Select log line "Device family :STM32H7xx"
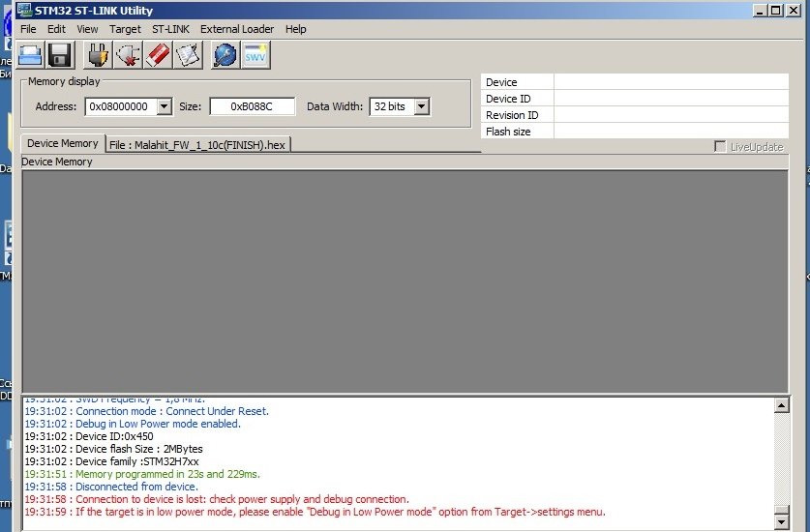The width and height of the screenshot is (810, 532). (x=111, y=461)
